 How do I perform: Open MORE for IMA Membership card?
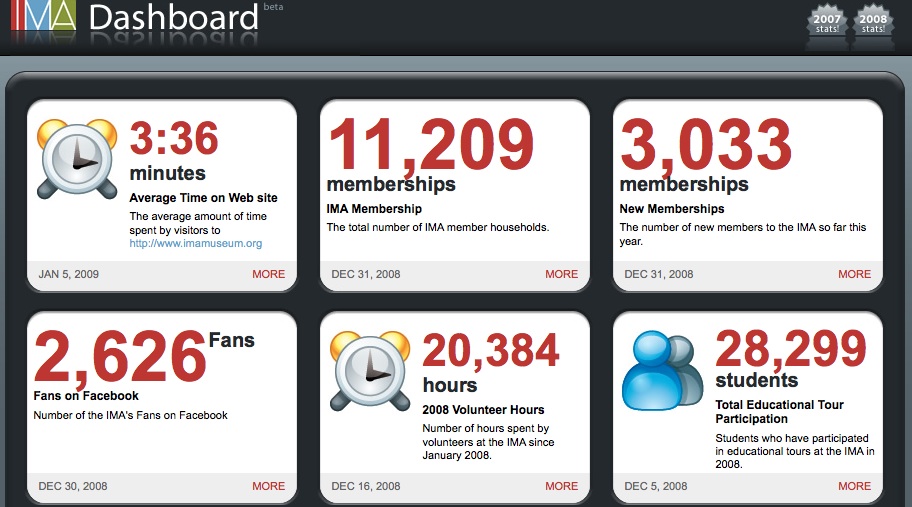click(561, 274)
